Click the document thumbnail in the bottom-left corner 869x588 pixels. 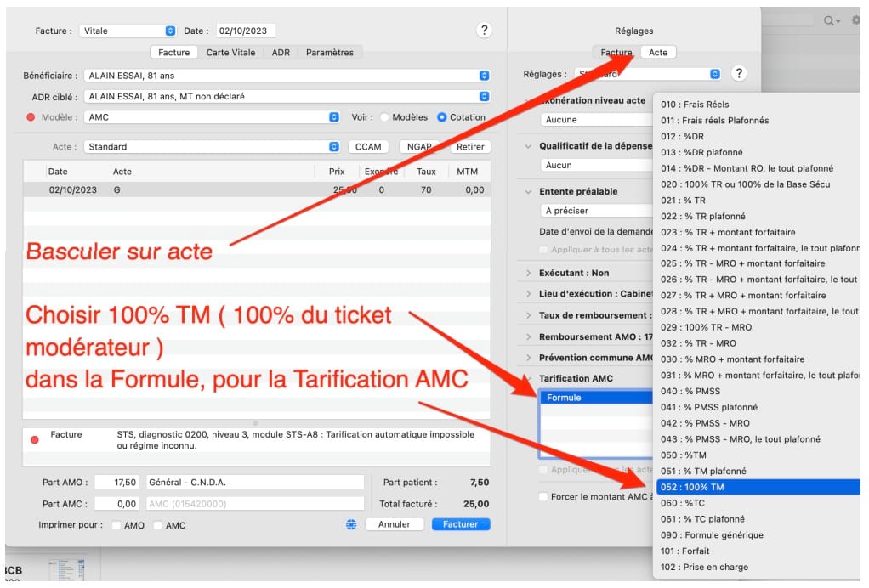pyautogui.click(x=68, y=568)
